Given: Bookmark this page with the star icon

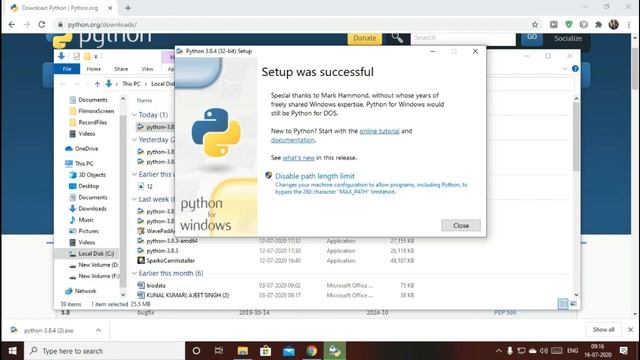Looking at the screenshot, I should coord(535,24).
